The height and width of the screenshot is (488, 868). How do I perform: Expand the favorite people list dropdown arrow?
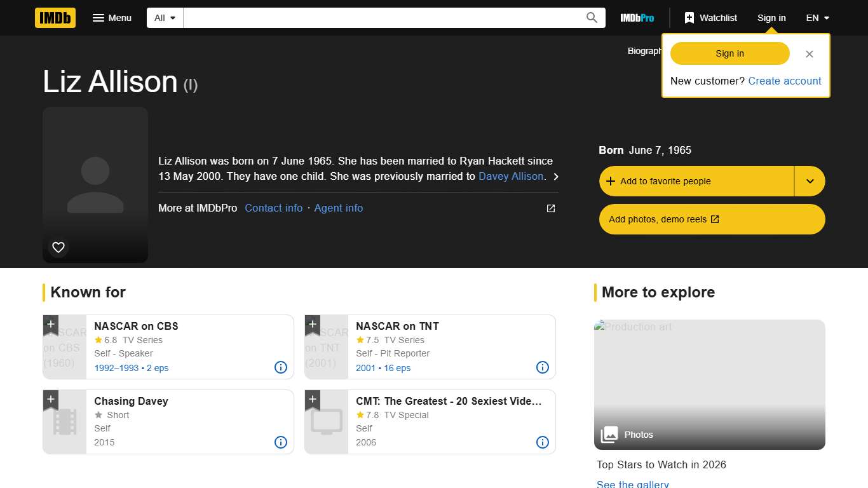pos(810,181)
